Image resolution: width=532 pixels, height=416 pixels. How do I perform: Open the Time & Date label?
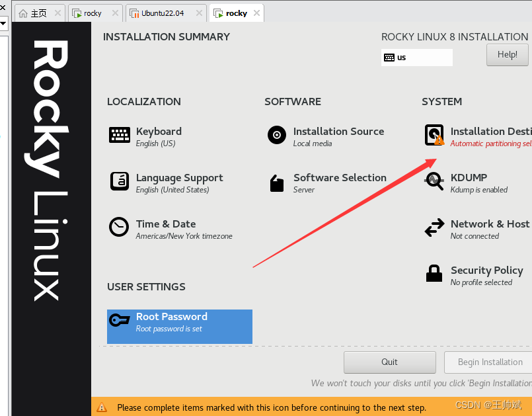[166, 224]
